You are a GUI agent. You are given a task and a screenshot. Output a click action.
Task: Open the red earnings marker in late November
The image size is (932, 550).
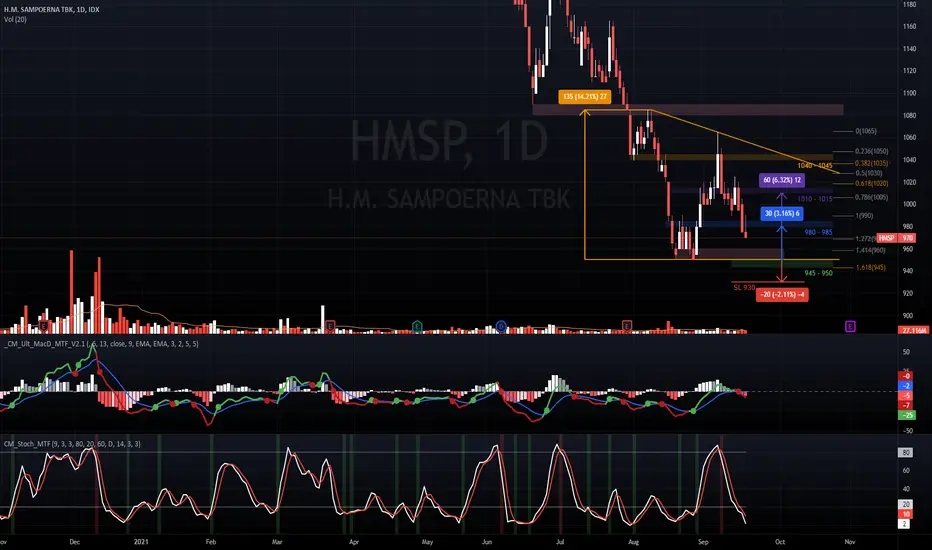tap(43, 326)
